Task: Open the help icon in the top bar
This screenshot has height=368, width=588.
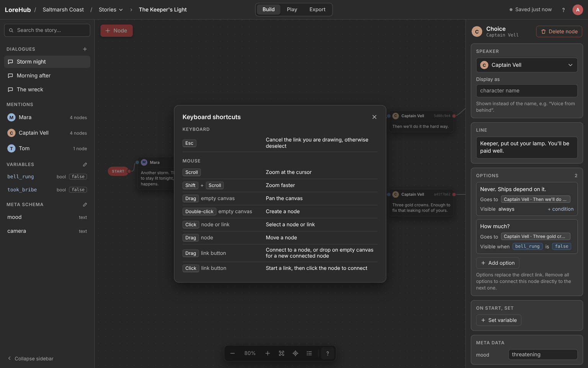Action: click(x=563, y=10)
